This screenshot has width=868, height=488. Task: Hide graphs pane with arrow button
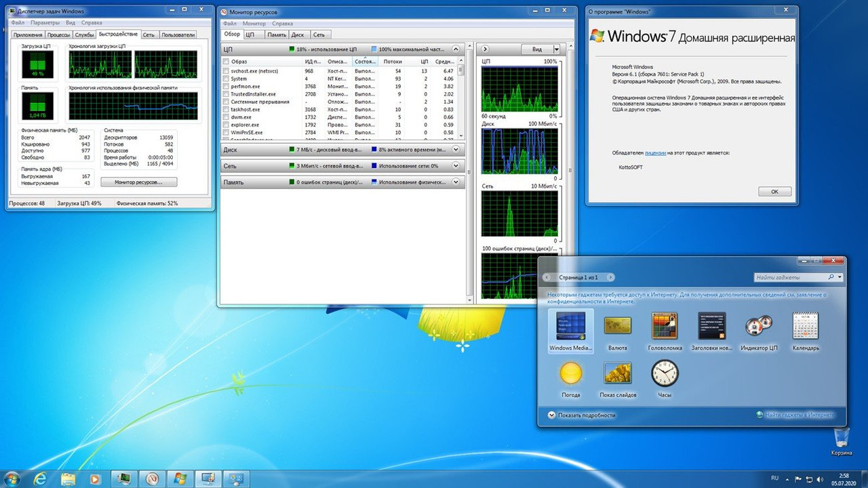tap(486, 49)
